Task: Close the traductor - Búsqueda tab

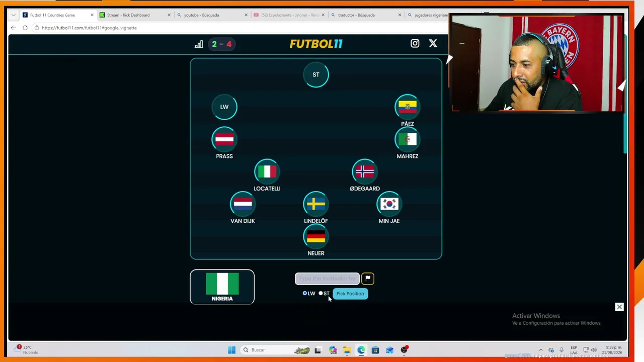Action: click(x=400, y=15)
